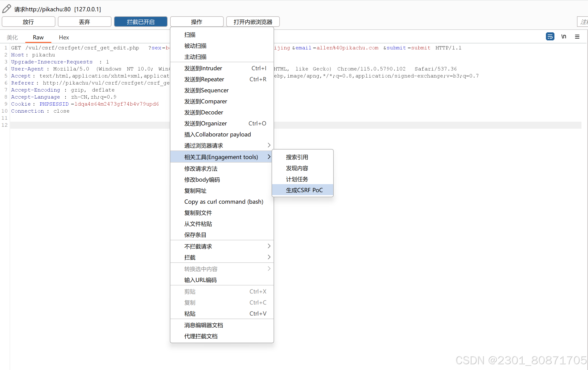
Task: Click 搜索引用 in engagement tools submenu
Action: pyautogui.click(x=297, y=157)
